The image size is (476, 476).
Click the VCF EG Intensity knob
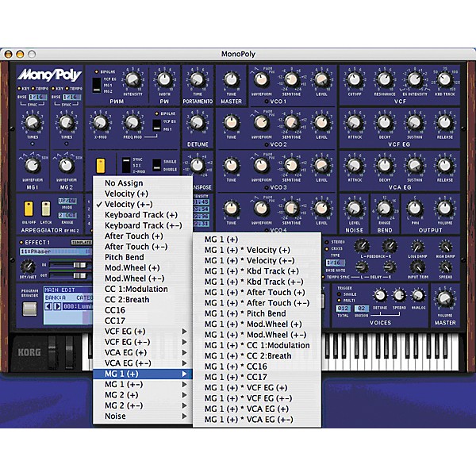(414, 80)
